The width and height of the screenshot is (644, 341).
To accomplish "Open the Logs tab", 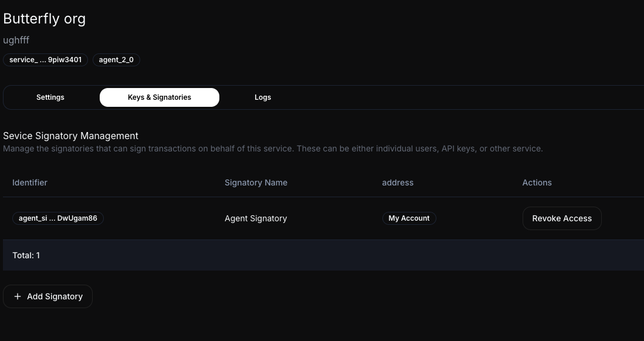I will [263, 97].
